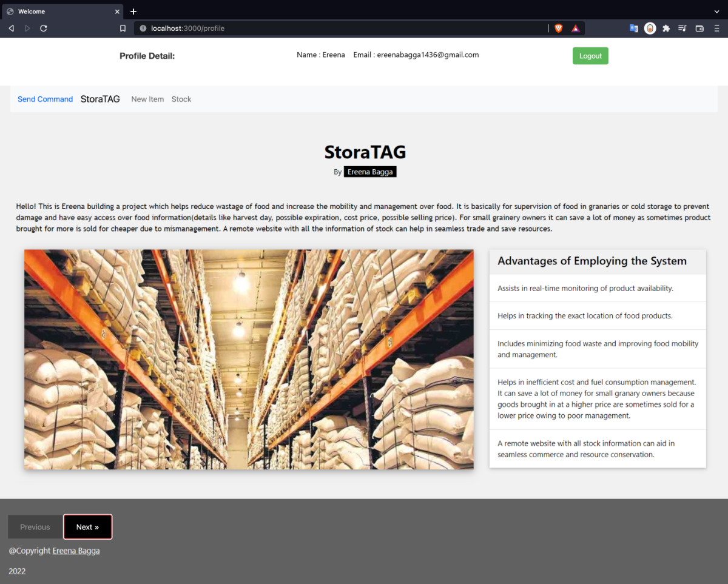Screen dimensions: 728x584
Task: Reload the current page
Action: click(x=44, y=29)
